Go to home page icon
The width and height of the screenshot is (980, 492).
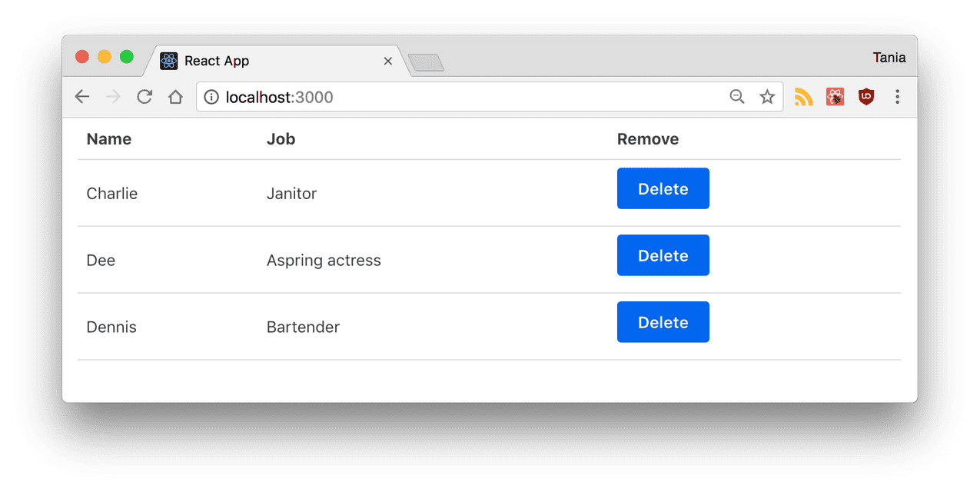click(x=175, y=97)
